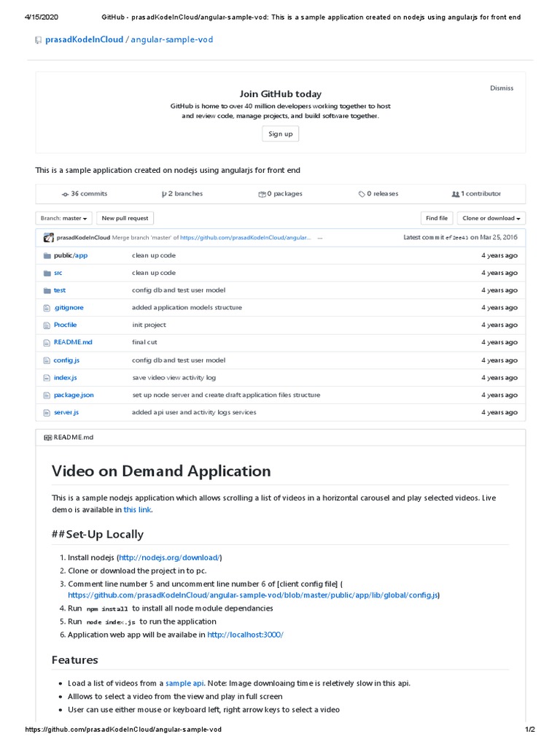Click the commits icon beside 36 commits

coord(65,194)
